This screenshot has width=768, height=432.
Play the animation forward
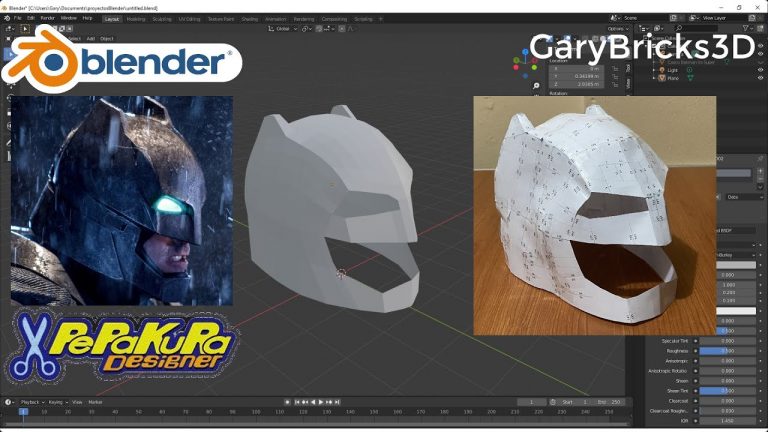(x=321, y=402)
